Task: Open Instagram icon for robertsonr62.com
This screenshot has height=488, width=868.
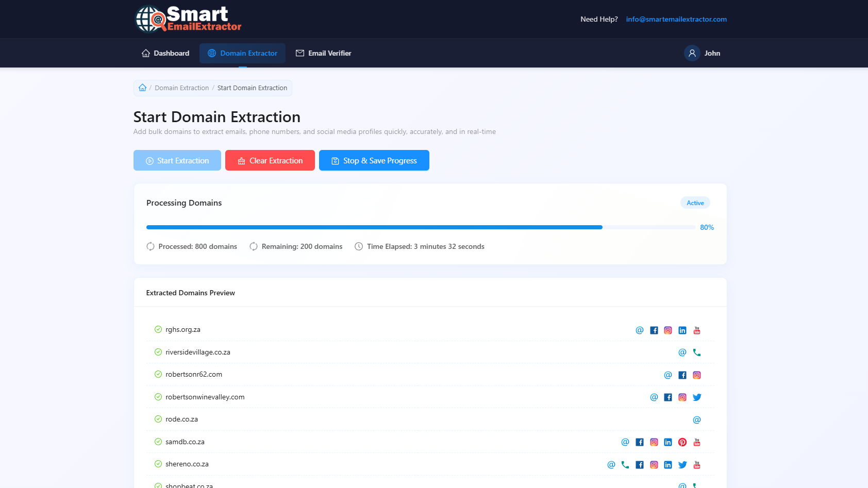Action: 696,375
